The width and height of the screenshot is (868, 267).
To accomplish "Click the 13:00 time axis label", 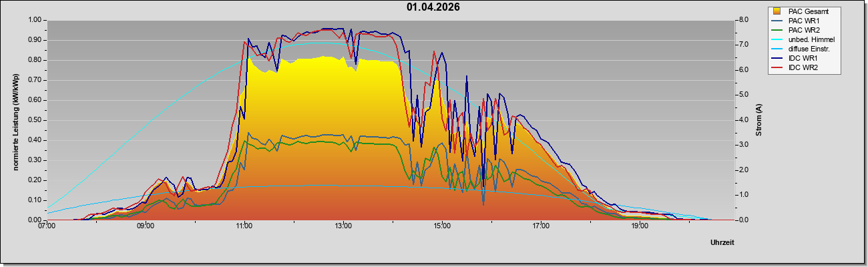I will click(343, 226).
